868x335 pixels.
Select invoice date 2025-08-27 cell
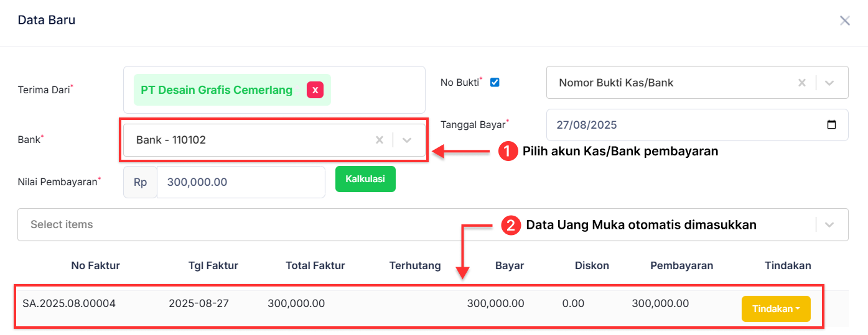(x=198, y=303)
